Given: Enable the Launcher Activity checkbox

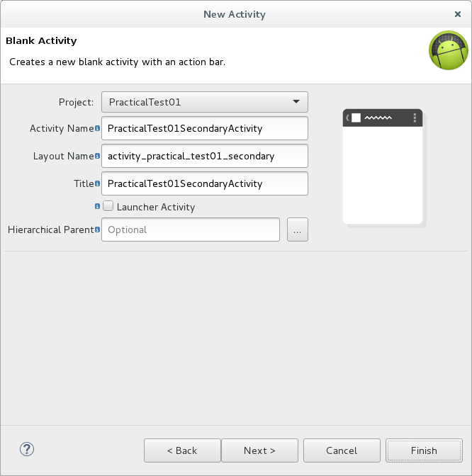Looking at the screenshot, I should click(108, 206).
